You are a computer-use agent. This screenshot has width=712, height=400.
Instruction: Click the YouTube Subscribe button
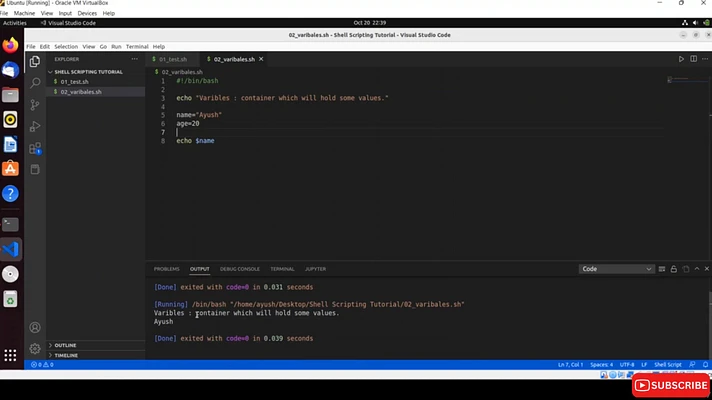pyautogui.click(x=670, y=385)
